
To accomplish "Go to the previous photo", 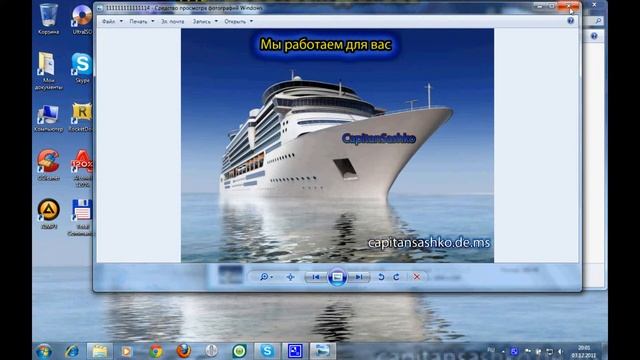I will [x=316, y=277].
